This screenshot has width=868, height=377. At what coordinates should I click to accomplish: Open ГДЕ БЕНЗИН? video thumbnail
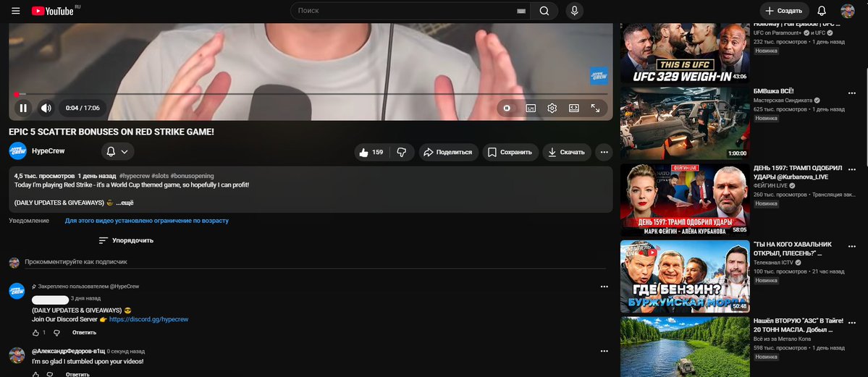point(685,276)
